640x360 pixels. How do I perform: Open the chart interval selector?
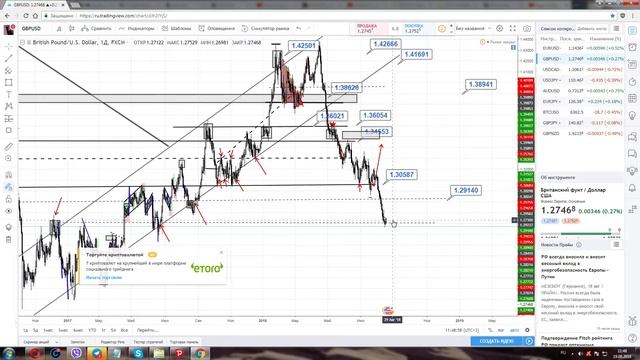[x=59, y=29]
